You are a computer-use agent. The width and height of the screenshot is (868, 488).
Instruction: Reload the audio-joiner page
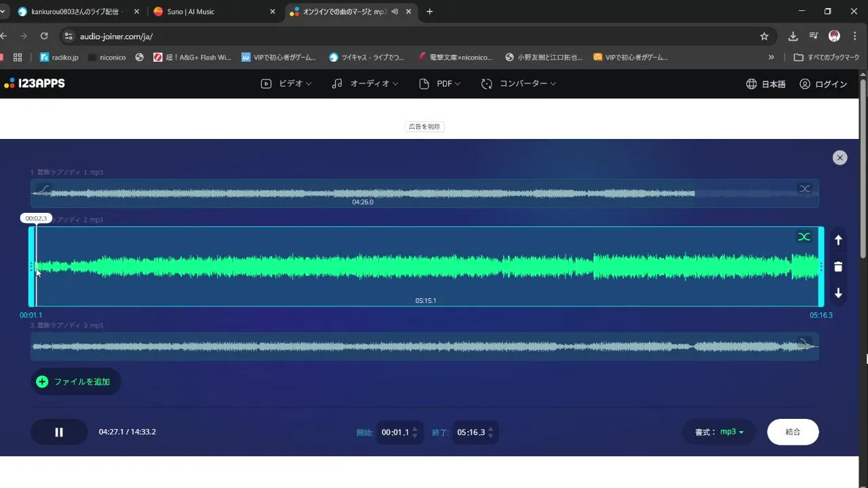[45, 36]
